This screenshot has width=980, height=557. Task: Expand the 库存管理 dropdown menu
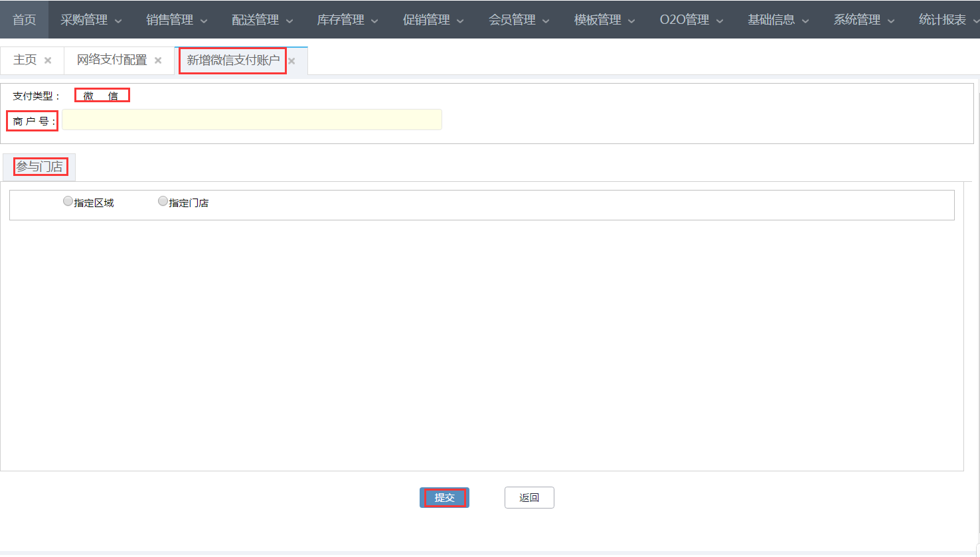348,20
